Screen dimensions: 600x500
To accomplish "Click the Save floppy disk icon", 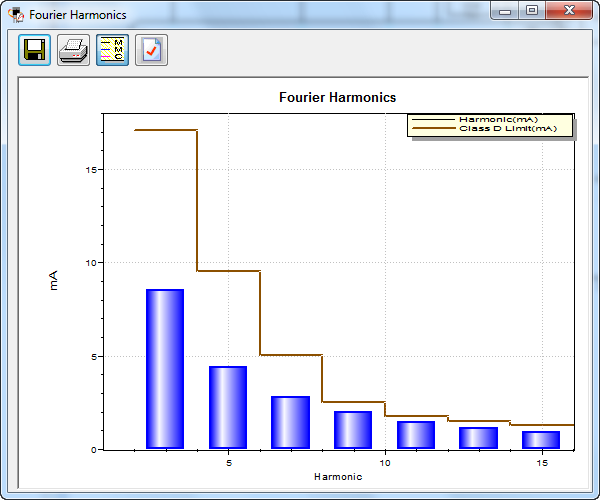I will tap(34, 50).
